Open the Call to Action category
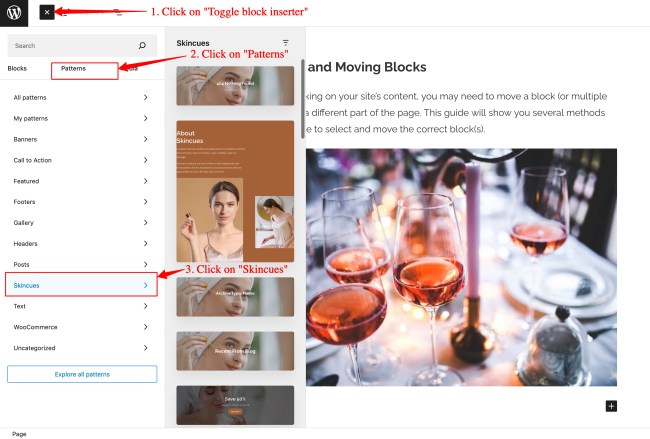This screenshot has height=439, width=650. [81, 160]
